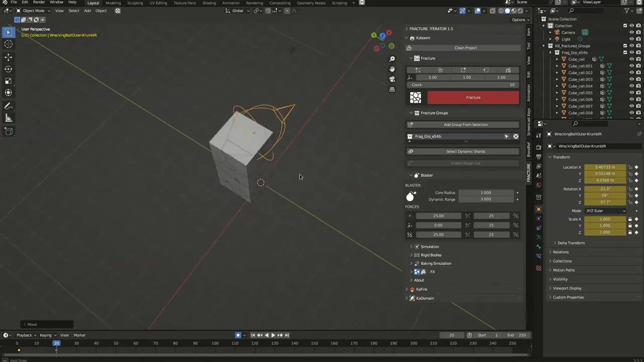
Task: Open the Shading workspace tab
Action: [x=209, y=3]
